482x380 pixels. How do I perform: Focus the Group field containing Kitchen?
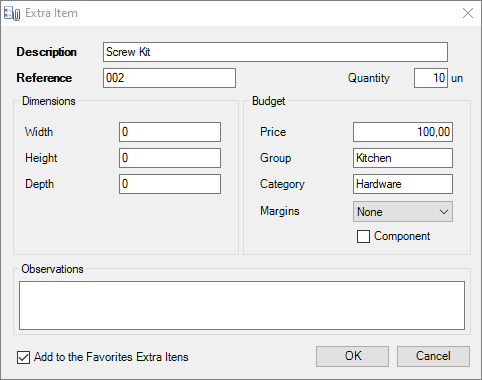(x=403, y=158)
